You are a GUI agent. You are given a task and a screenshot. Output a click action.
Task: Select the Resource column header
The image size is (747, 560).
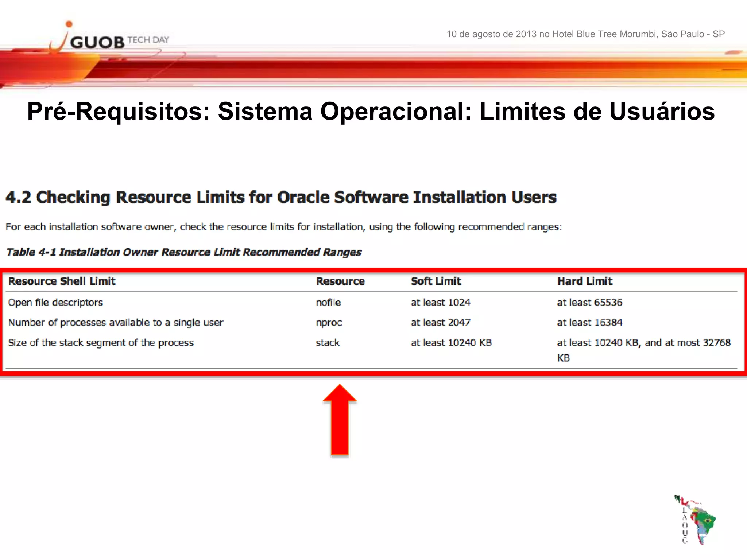click(x=340, y=281)
